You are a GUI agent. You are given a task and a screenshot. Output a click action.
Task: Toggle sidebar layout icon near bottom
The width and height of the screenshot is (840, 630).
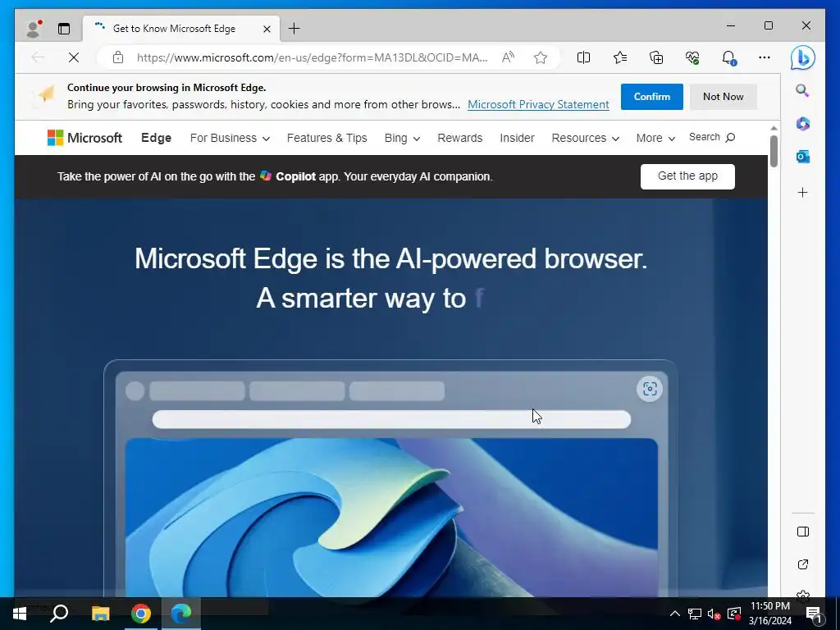[x=802, y=532]
